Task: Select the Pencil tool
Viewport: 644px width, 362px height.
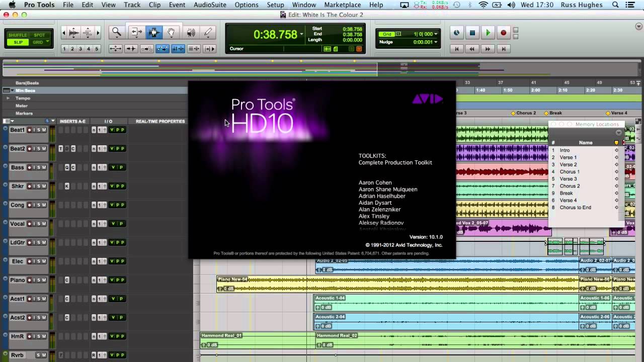Action: click(208, 33)
